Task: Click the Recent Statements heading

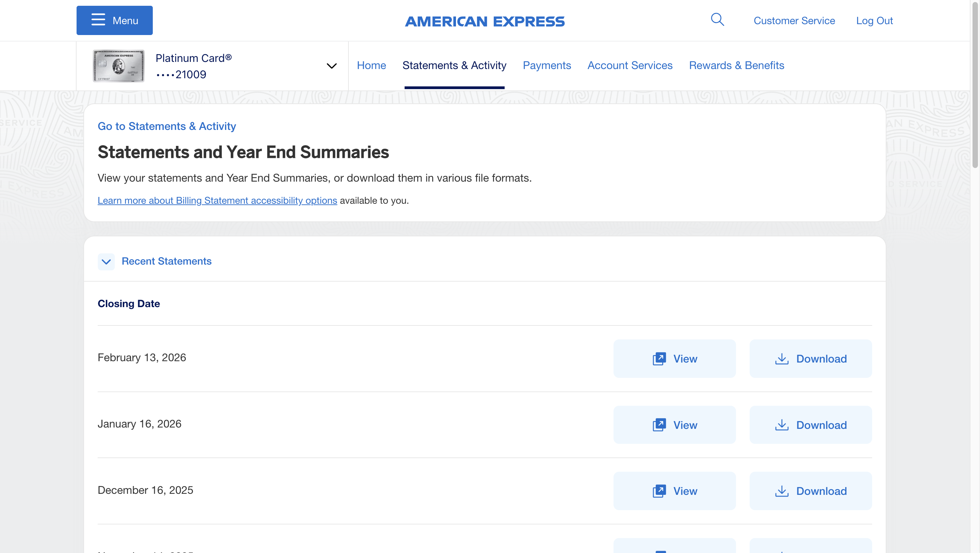Action: click(x=166, y=261)
